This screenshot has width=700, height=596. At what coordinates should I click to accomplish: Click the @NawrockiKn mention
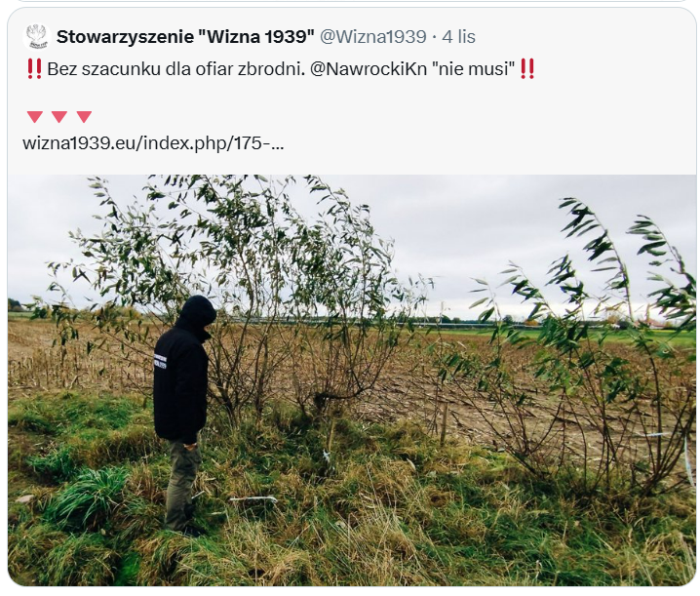pos(369,69)
